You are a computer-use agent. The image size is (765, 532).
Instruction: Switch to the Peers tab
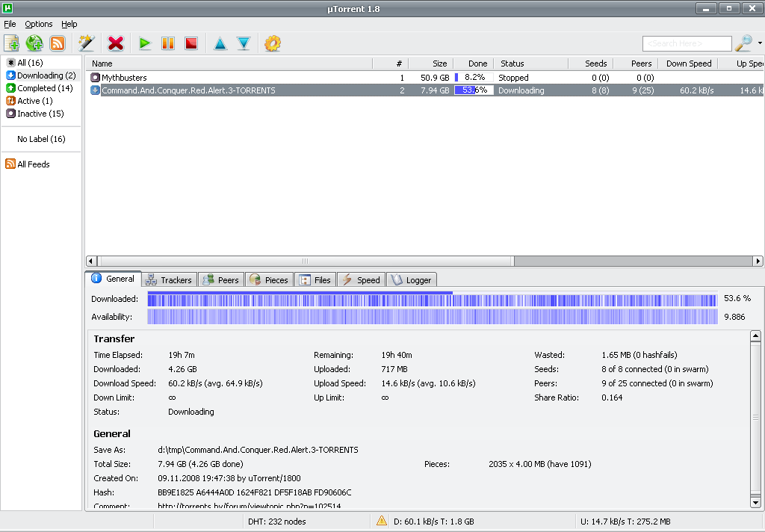(x=221, y=280)
